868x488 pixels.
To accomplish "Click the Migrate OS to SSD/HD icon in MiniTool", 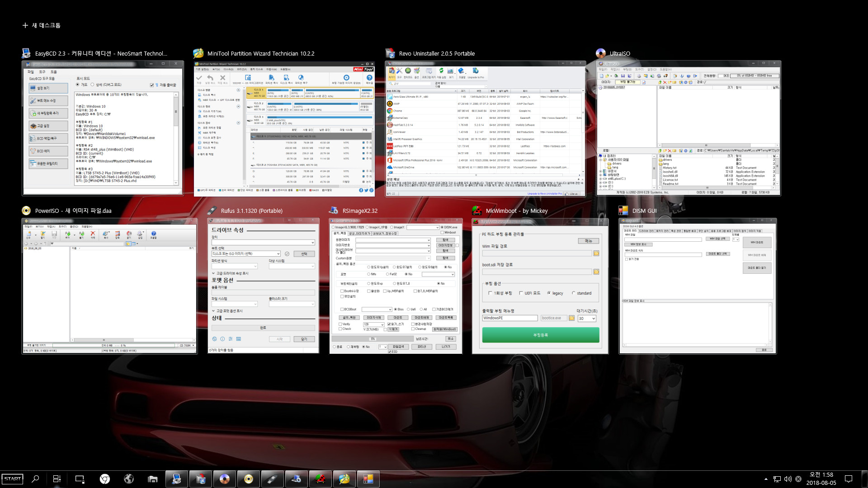I will click(x=247, y=78).
